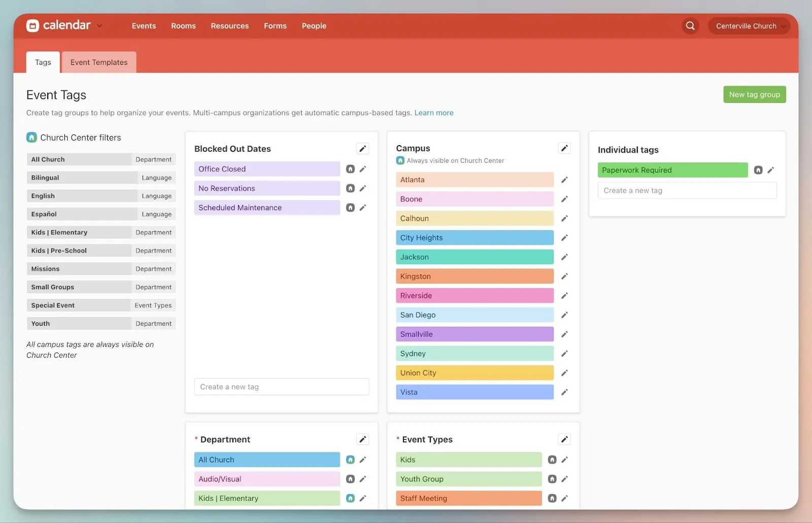The height and width of the screenshot is (523, 812).
Task: Open Event Types group edit pencil
Action: pos(564,439)
